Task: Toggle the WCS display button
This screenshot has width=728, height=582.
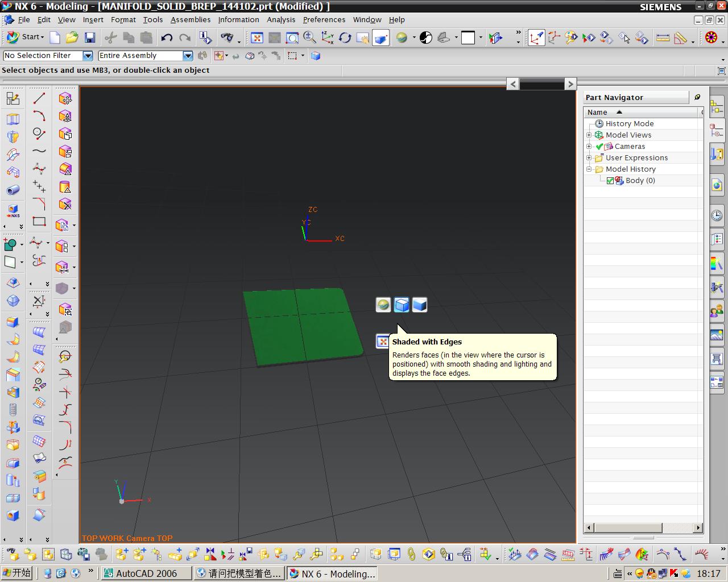Action: click(x=536, y=38)
